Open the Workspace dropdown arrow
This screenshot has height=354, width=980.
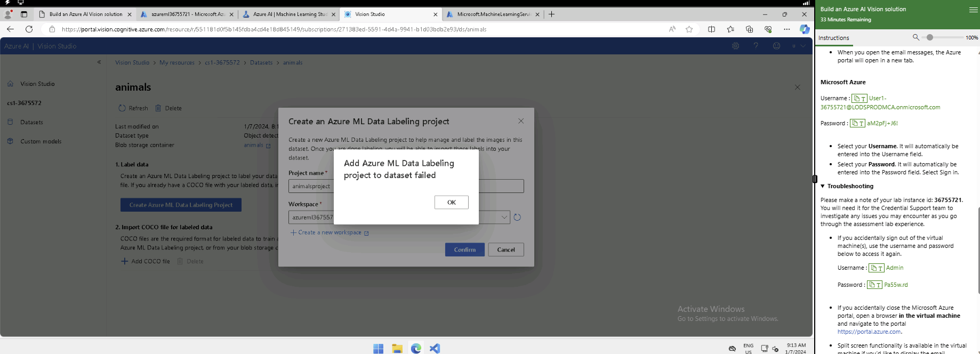pyautogui.click(x=504, y=217)
